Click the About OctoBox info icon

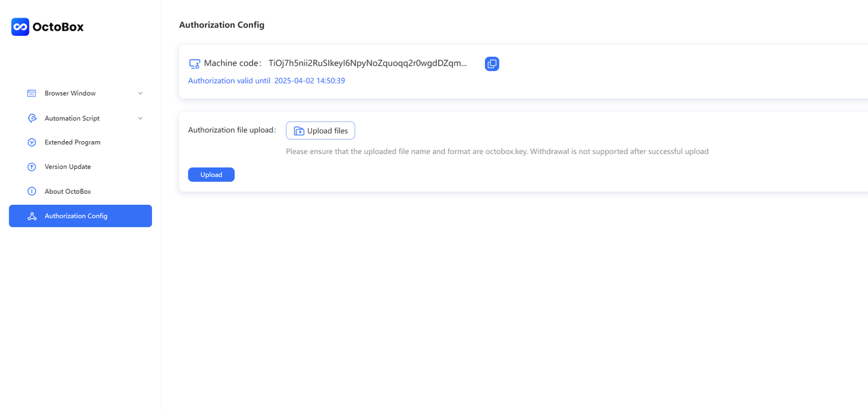(31, 191)
